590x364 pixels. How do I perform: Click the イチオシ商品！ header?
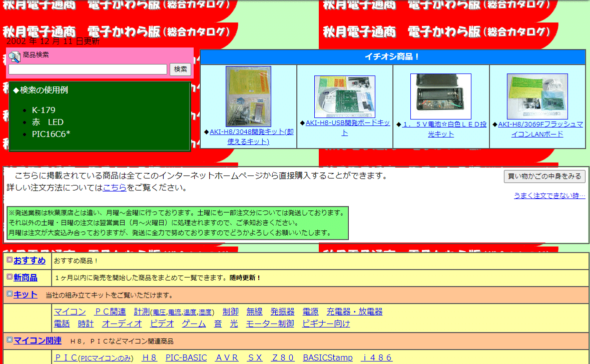tap(393, 57)
